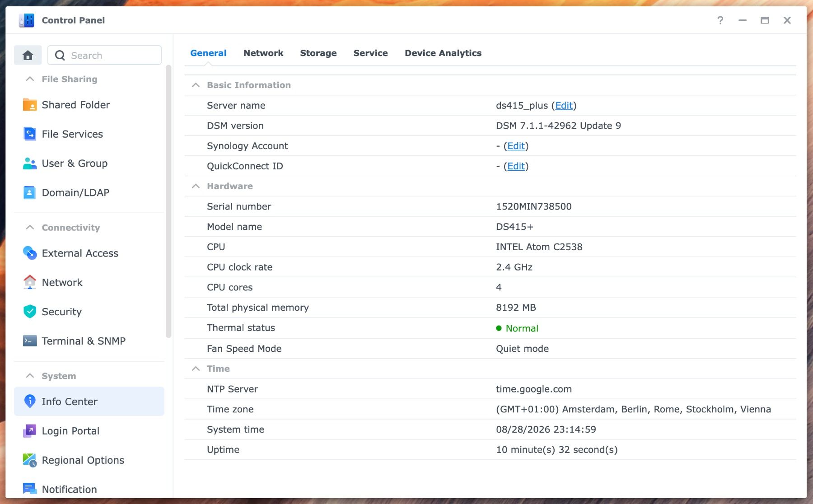
Task: Open the File Services icon
Action: 30,134
